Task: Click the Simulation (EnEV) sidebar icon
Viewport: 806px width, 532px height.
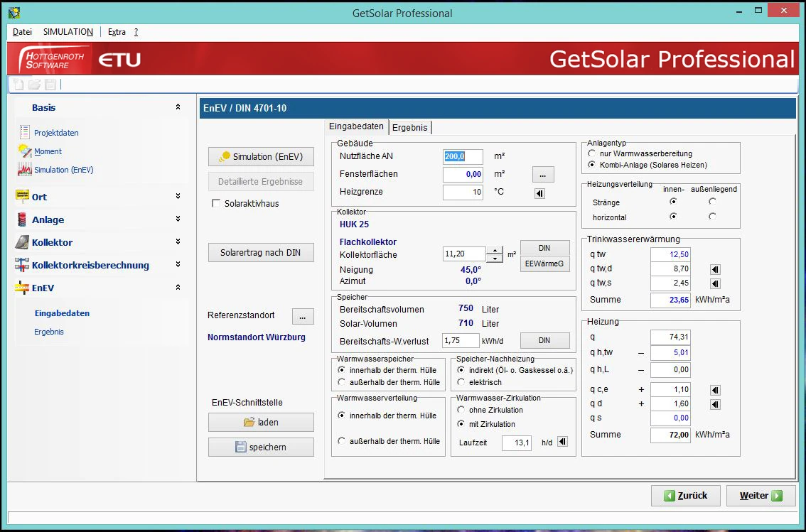Action: [24, 170]
